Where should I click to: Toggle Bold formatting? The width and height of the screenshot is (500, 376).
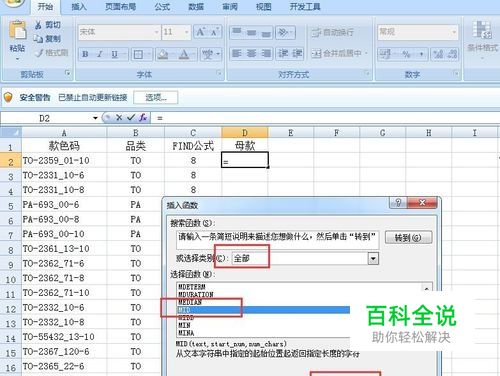pos(85,54)
